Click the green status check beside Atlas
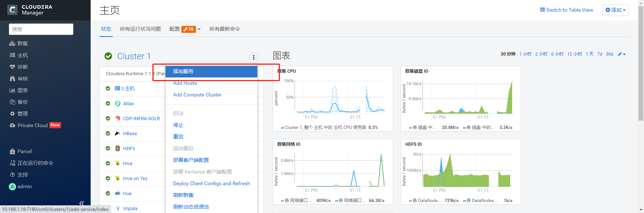This screenshot has height=213, width=644. [x=108, y=103]
